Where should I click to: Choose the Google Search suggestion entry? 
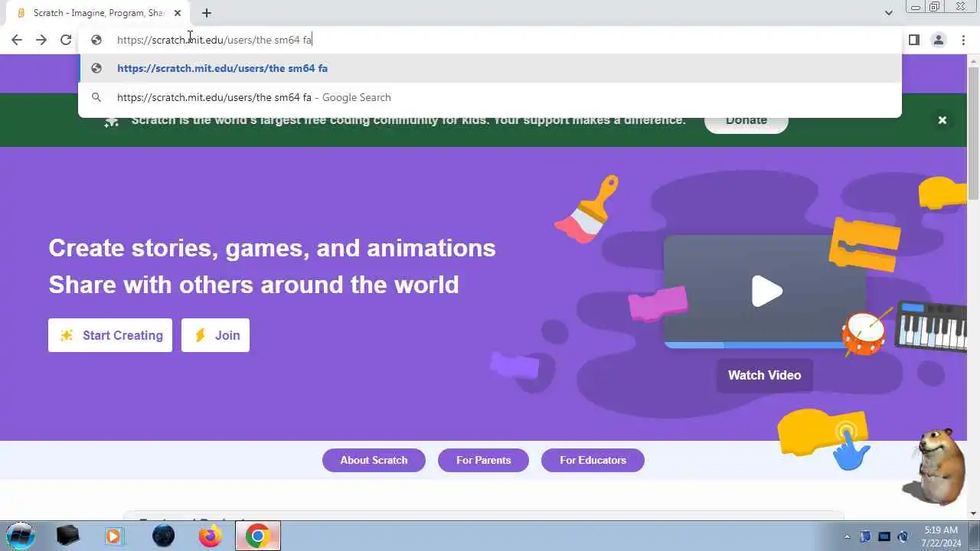[x=490, y=97]
